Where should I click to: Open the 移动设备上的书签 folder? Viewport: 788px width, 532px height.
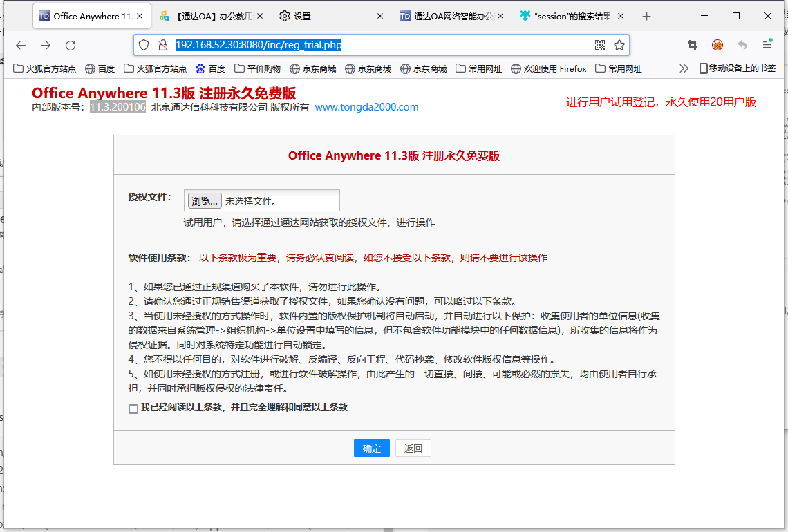click(x=738, y=68)
